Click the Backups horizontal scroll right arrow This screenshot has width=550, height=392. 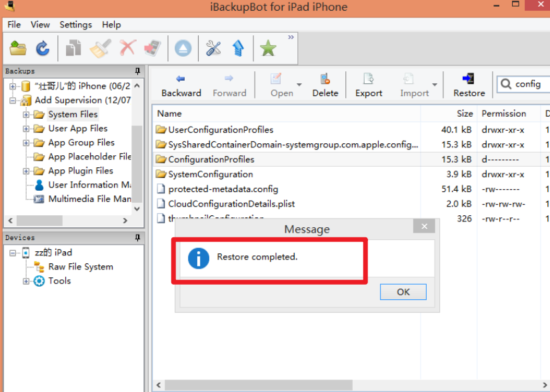(x=125, y=221)
